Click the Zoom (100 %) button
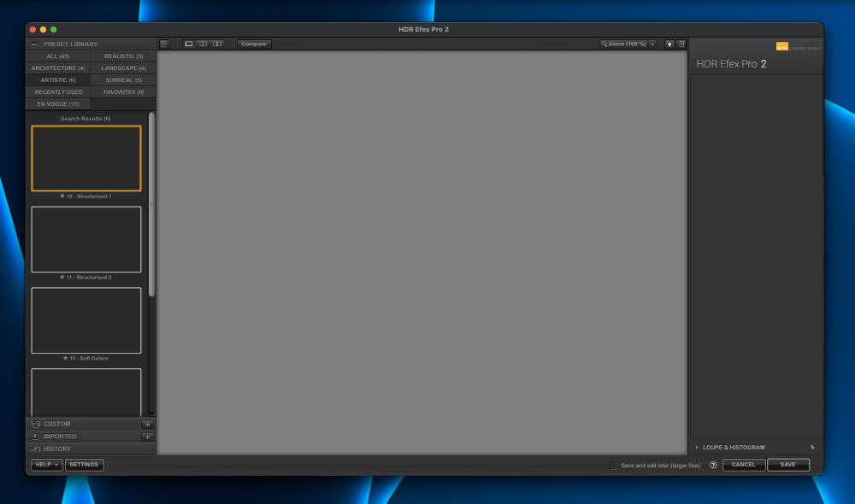855x504 pixels. (624, 44)
